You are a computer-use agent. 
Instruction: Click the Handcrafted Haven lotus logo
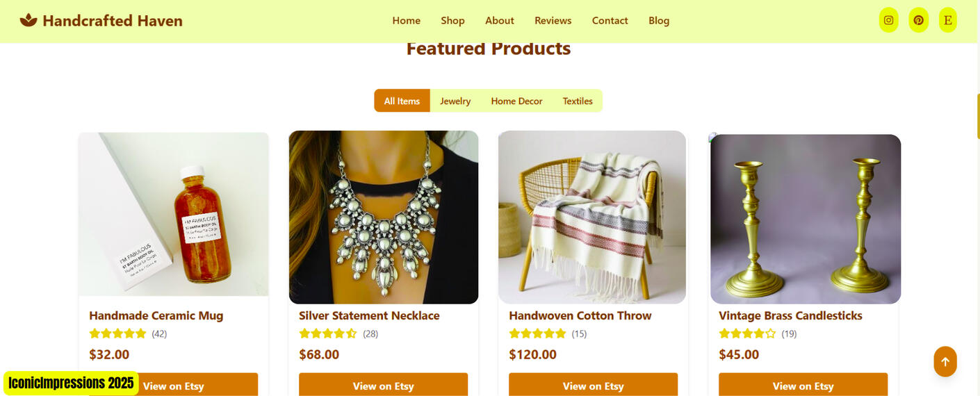click(x=28, y=20)
